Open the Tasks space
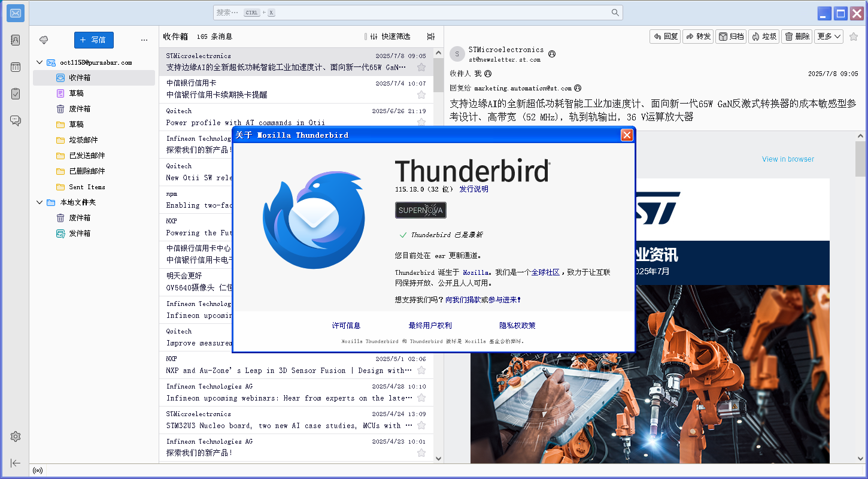The image size is (868, 479). (16, 93)
